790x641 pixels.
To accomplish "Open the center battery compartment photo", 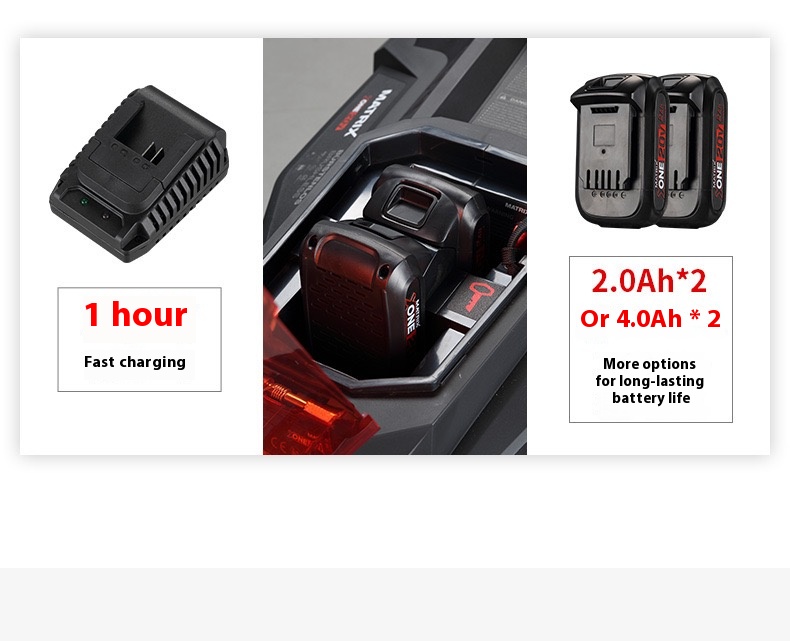I will (395, 246).
